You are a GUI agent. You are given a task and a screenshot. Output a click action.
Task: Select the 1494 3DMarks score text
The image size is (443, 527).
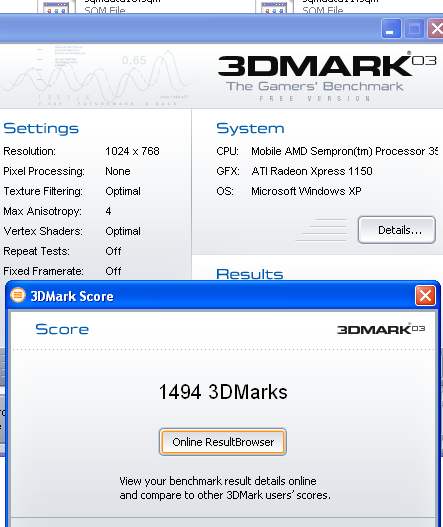point(223,392)
